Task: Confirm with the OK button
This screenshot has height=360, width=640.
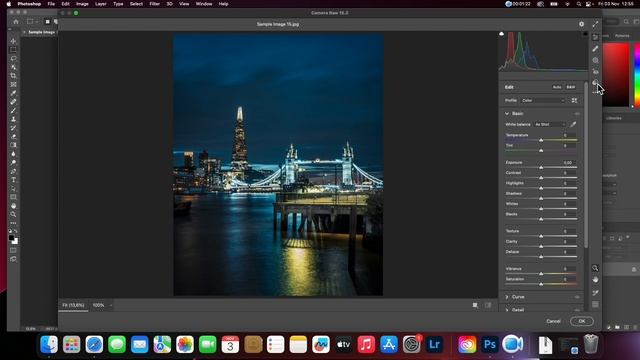Action: pos(582,321)
